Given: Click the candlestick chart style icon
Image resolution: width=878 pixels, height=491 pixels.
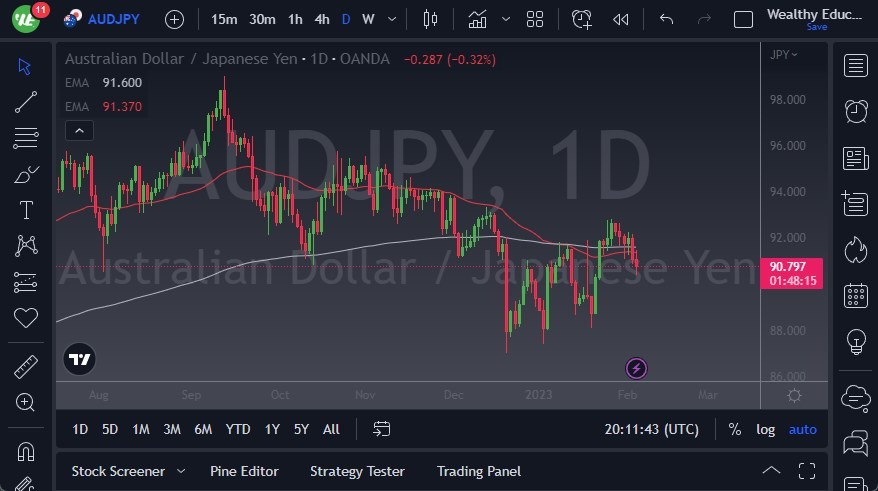Looking at the screenshot, I should 431,19.
